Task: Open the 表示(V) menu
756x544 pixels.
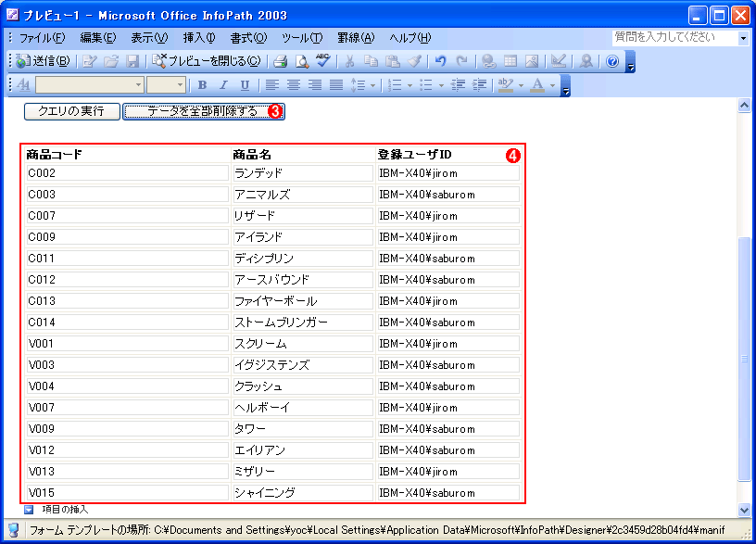Action: 149,38
